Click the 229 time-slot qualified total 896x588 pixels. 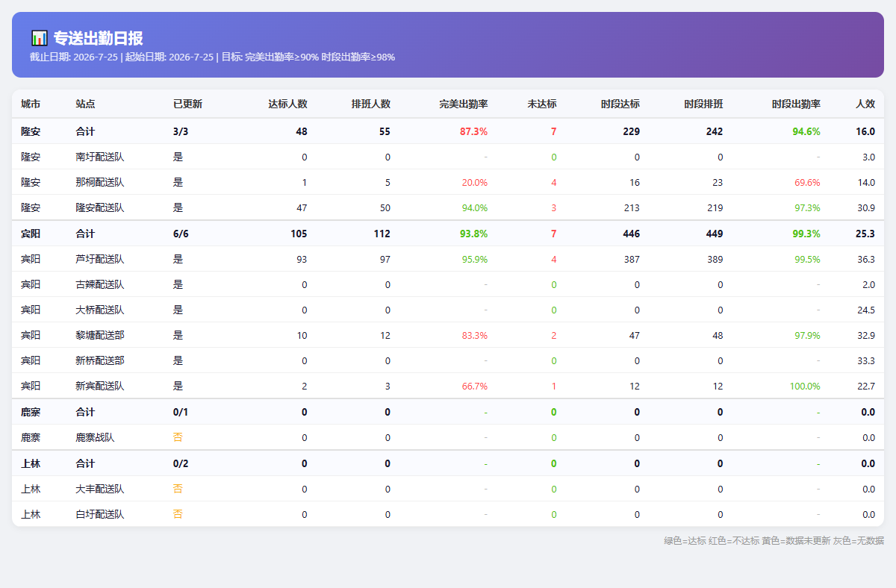tap(632, 131)
